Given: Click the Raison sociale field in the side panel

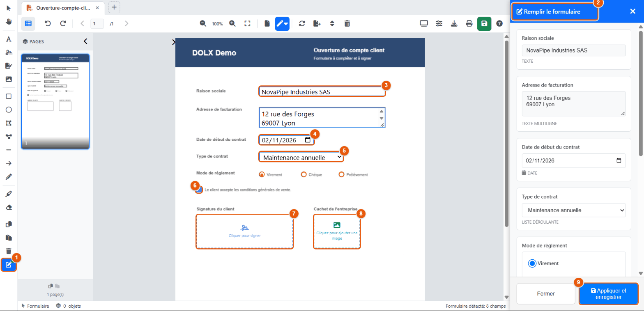Looking at the screenshot, I should click(x=574, y=50).
